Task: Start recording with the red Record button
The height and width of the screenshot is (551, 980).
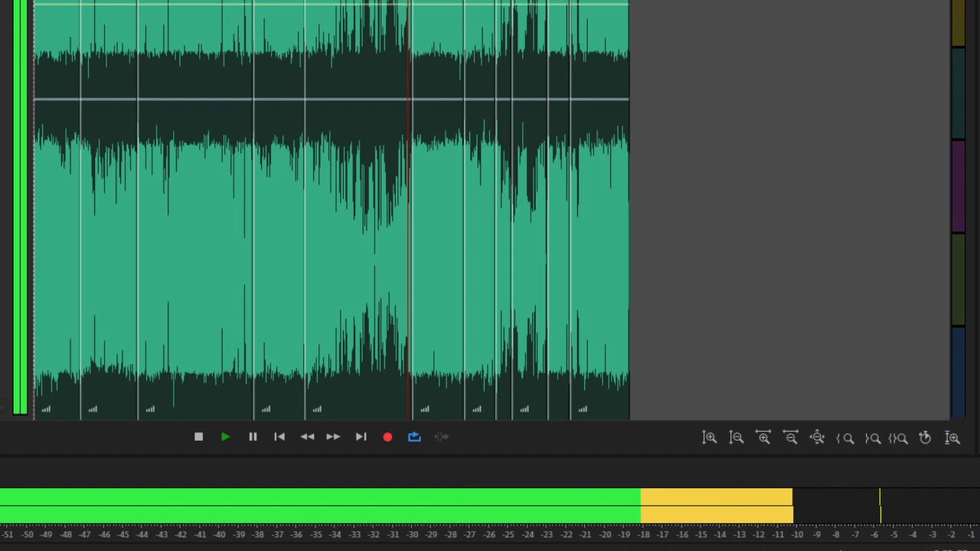Action: [387, 437]
